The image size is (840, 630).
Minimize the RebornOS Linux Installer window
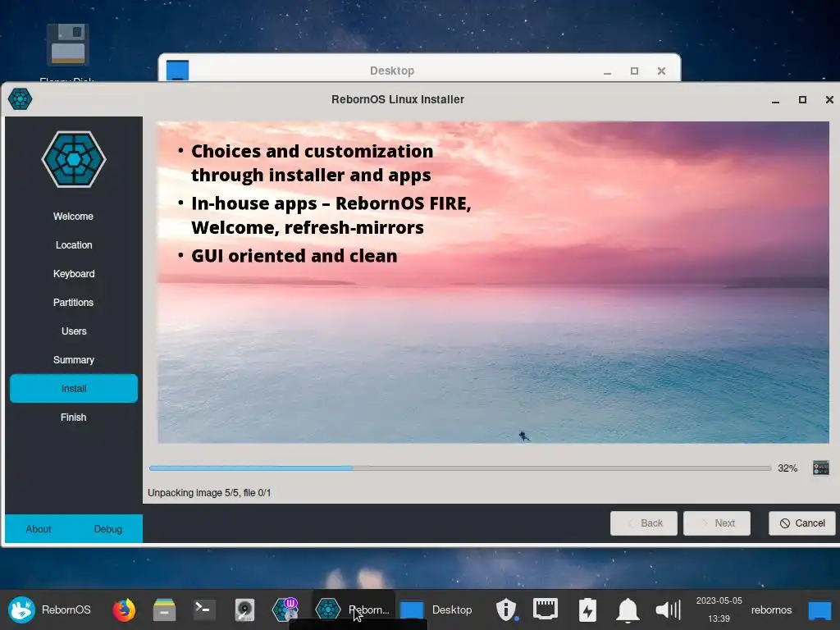point(775,99)
